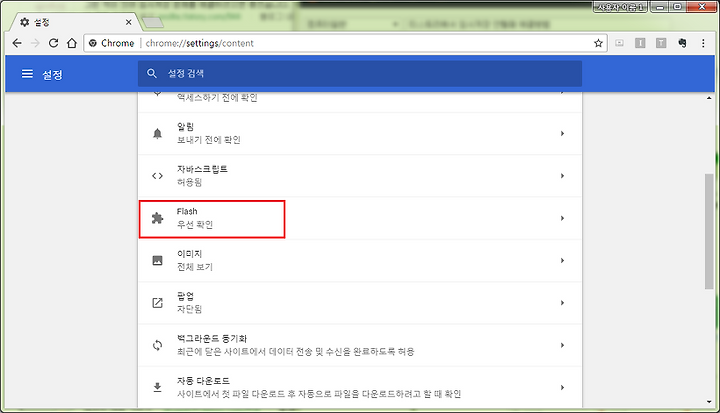Image resolution: width=720 pixels, height=413 pixels.
Task: Click the puzzle piece icon for Flash
Action: coord(158,218)
